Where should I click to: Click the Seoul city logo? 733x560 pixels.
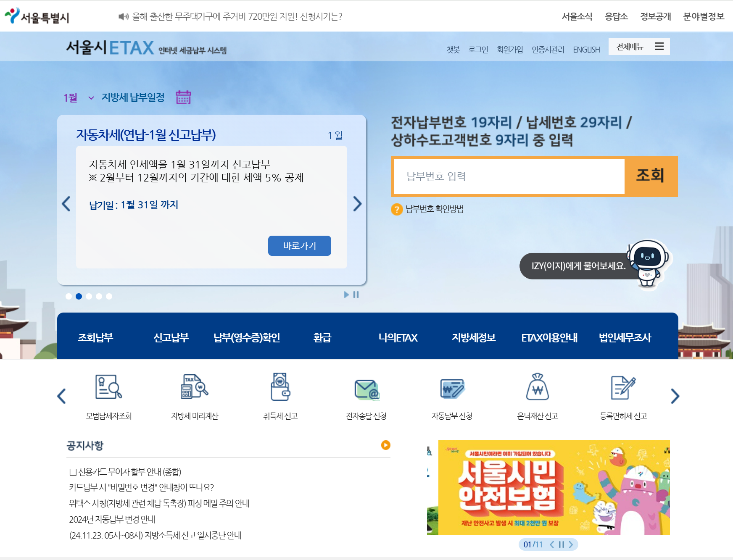coord(37,16)
